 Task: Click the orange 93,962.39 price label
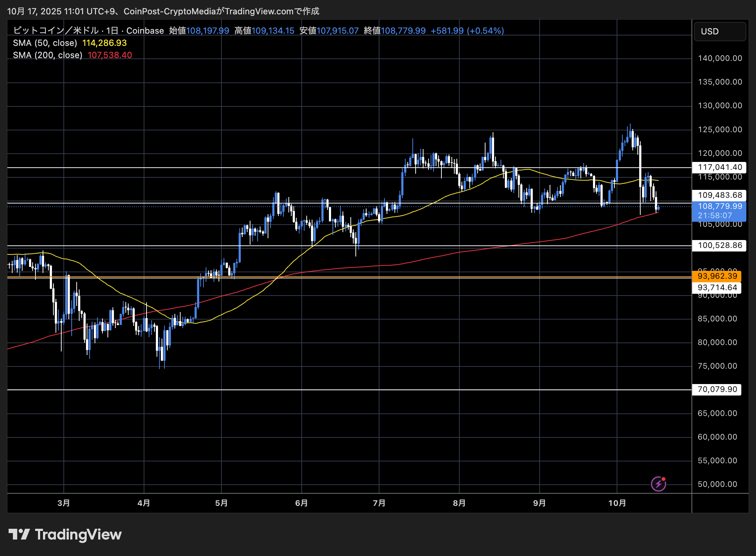tap(717, 276)
